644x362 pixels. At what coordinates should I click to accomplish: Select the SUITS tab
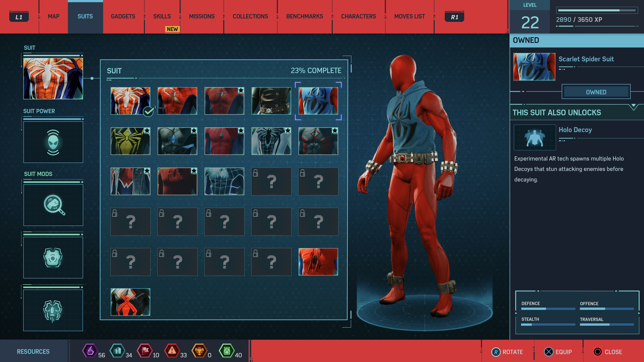coord(85,16)
